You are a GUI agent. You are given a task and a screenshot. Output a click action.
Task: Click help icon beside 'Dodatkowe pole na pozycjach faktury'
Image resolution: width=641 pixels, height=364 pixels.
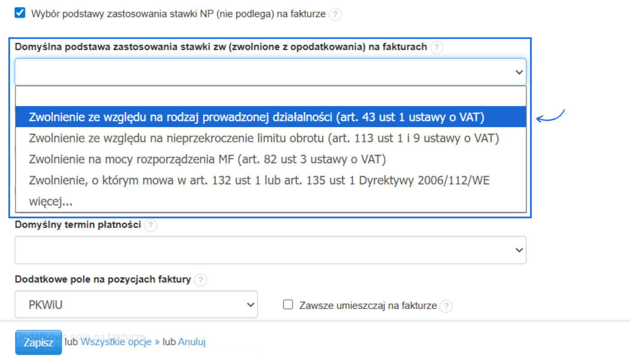[201, 280]
